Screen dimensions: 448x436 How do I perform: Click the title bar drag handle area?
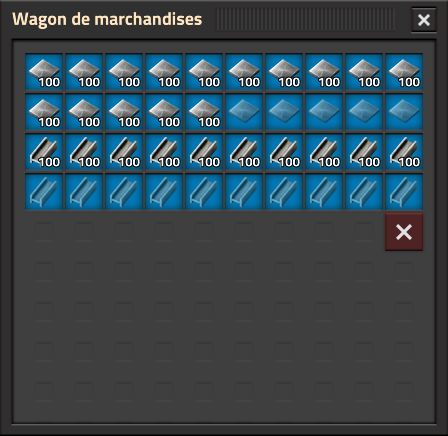coord(306,20)
